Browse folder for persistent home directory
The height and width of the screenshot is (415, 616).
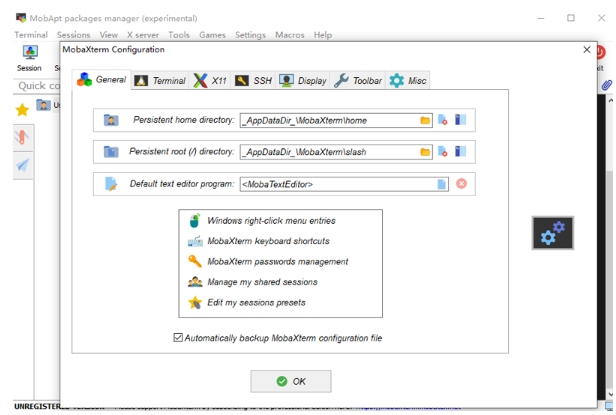point(425,120)
